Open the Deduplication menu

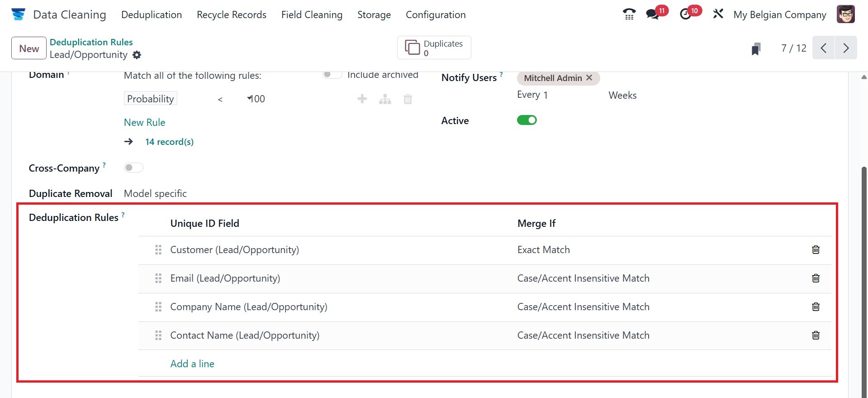pyautogui.click(x=152, y=14)
